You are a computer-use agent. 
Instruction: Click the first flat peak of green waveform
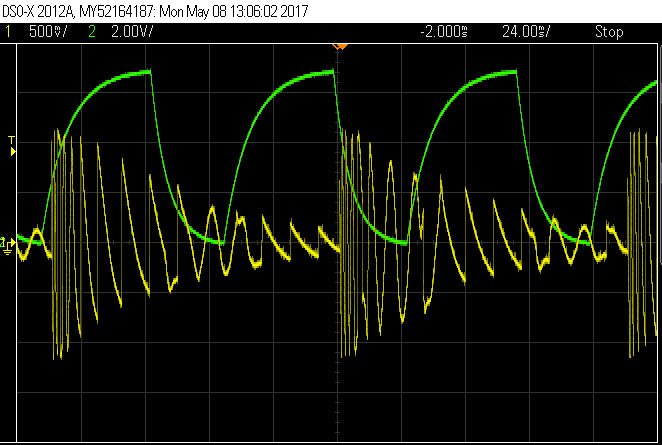coord(130,73)
